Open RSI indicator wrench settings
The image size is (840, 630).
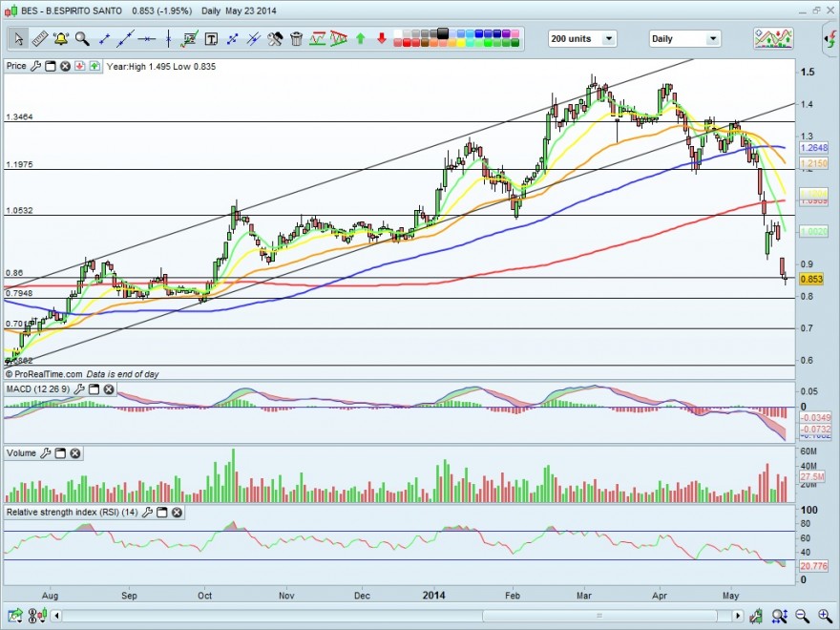point(147,513)
